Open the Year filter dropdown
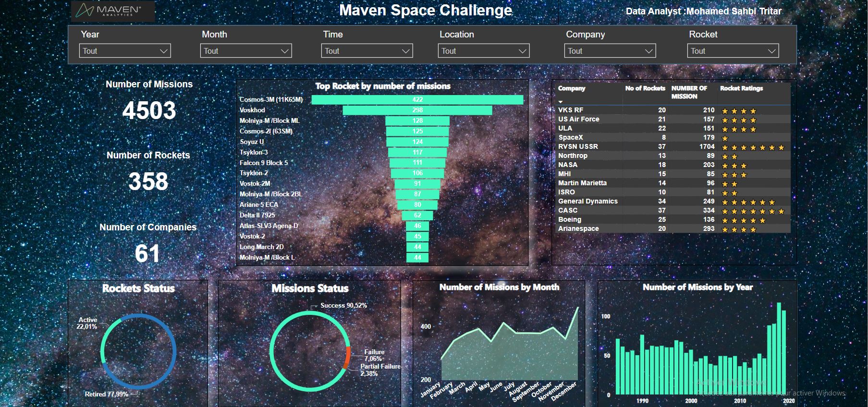The width and height of the screenshot is (868, 407). 125,51
